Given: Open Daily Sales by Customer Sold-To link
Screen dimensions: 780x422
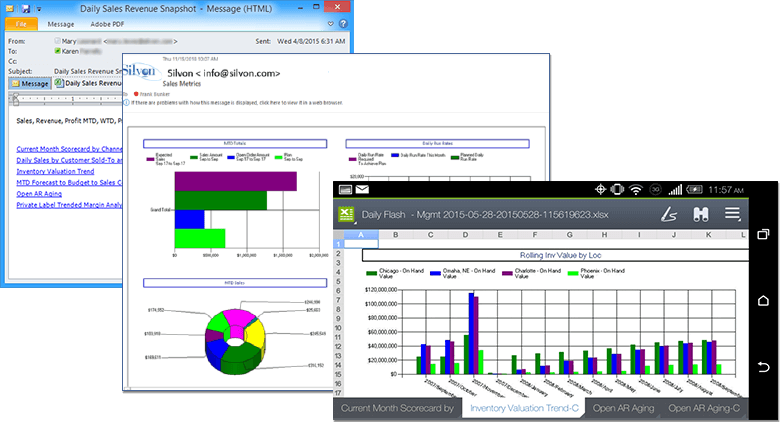Looking at the screenshot, I should pos(69,160).
